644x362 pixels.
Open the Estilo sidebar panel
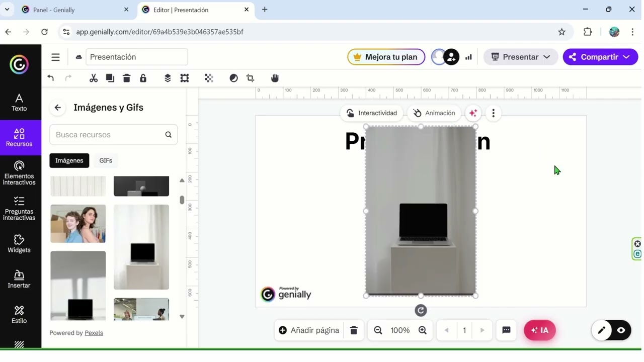coord(19,315)
